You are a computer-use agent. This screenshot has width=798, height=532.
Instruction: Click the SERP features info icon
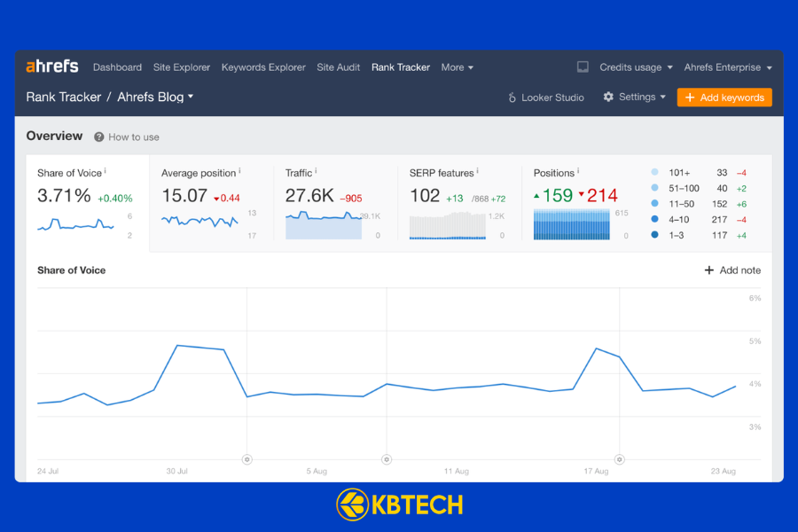479,168
